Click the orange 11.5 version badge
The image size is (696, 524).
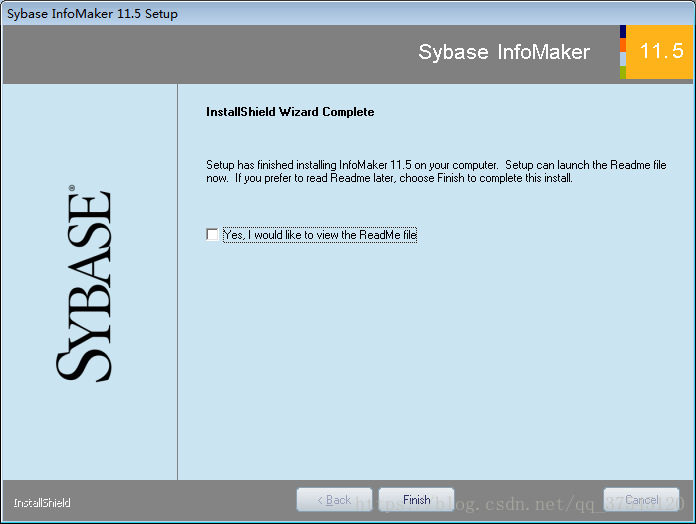pyautogui.click(x=659, y=52)
